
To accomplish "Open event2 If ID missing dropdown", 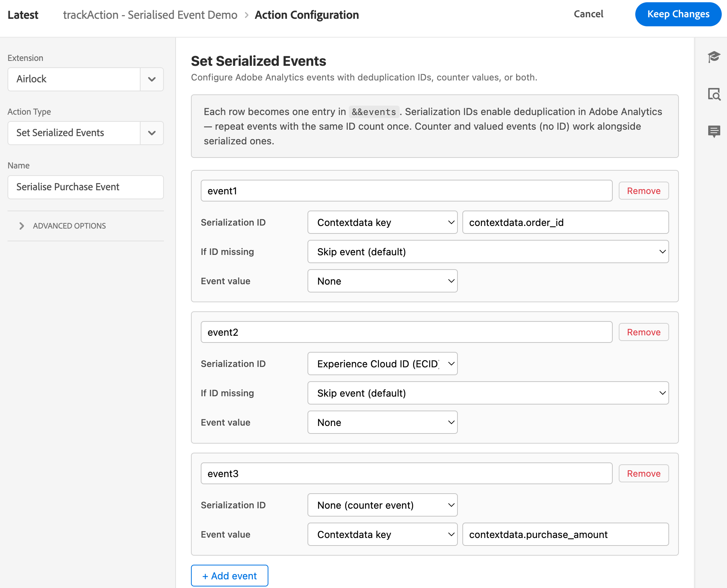I will pyautogui.click(x=488, y=393).
